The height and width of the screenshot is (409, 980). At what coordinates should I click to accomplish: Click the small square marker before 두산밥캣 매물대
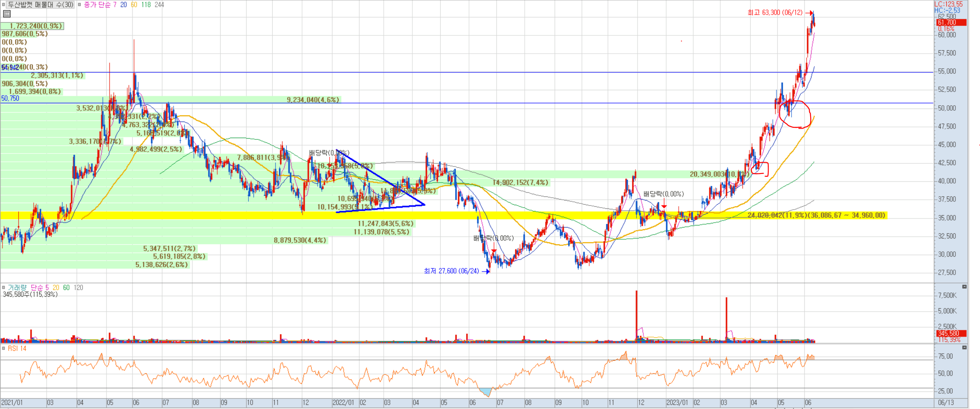pos(4,5)
